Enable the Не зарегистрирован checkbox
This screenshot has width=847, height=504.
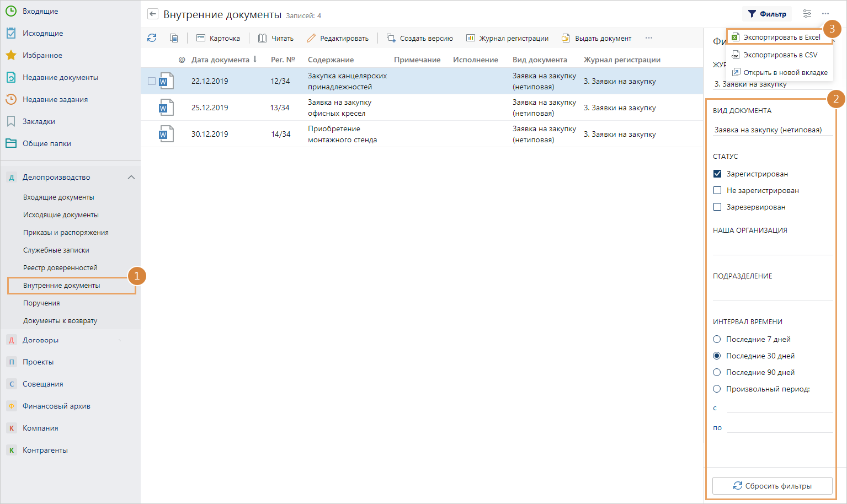pyautogui.click(x=717, y=190)
